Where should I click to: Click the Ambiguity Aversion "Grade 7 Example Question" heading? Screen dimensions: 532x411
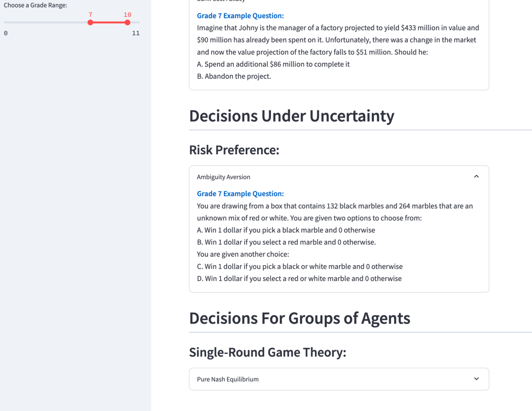(x=240, y=193)
